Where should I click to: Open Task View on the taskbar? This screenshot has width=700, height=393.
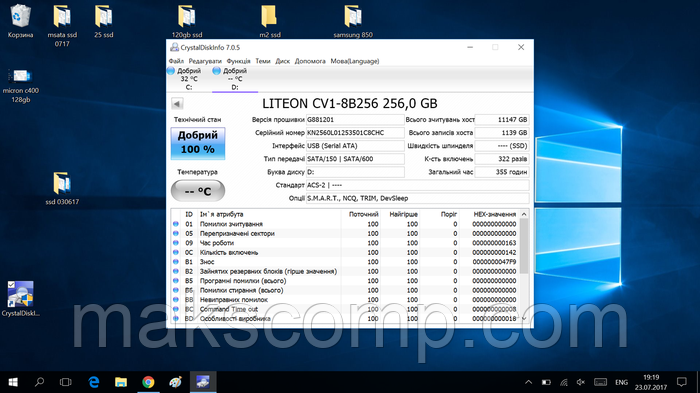[x=66, y=382]
